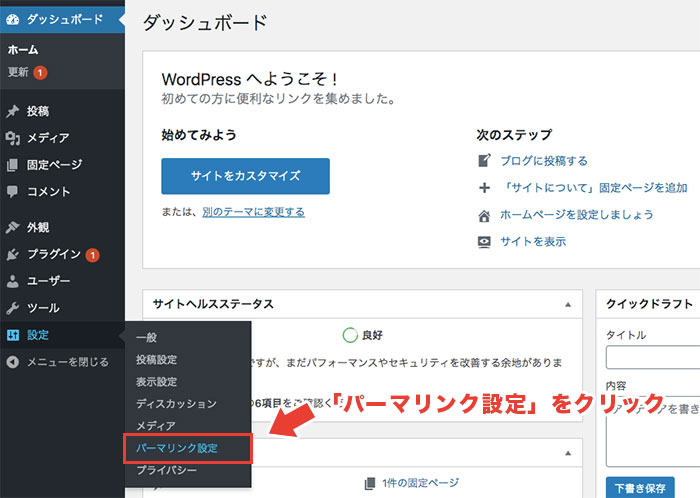The height and width of the screenshot is (498, 700).
Task: Open the コメント menu
Action: pos(62,191)
